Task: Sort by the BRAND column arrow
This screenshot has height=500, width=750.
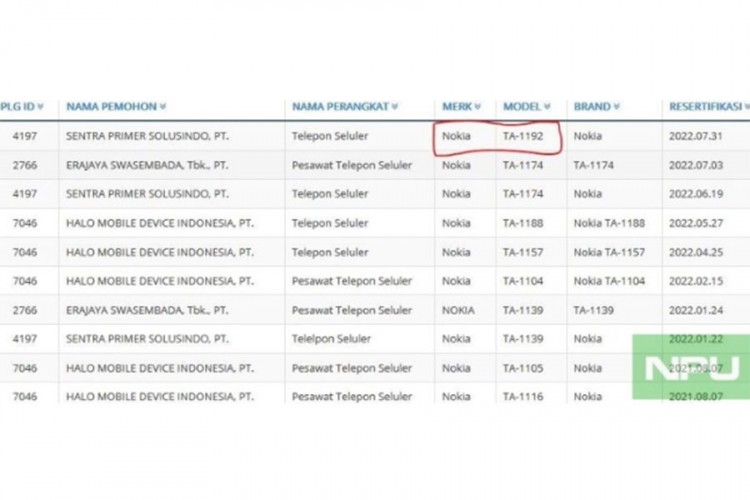Action: [x=617, y=107]
